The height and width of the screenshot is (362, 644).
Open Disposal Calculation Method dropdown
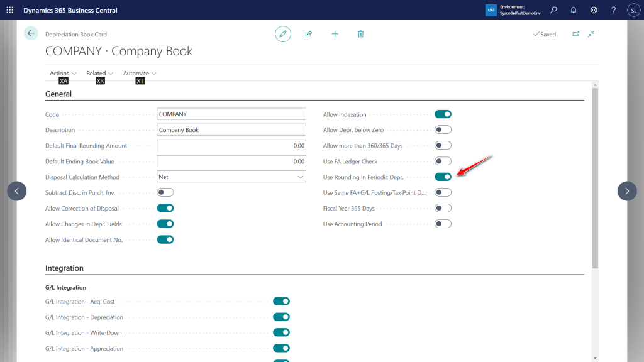231,177
